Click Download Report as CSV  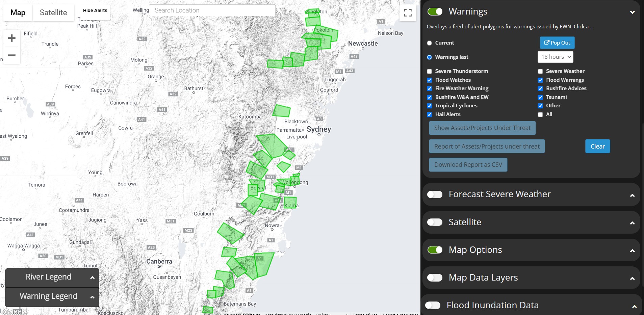tap(468, 165)
